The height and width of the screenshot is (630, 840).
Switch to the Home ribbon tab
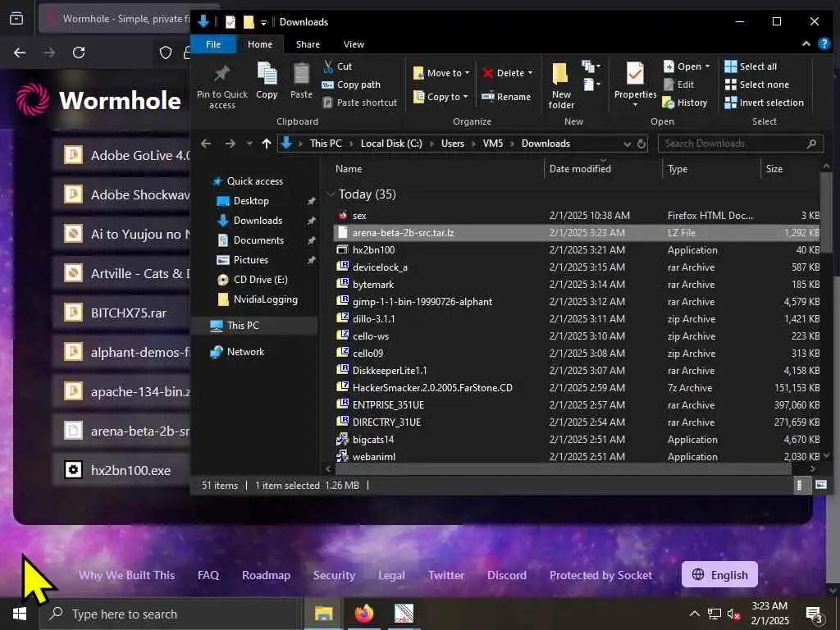pos(260,44)
